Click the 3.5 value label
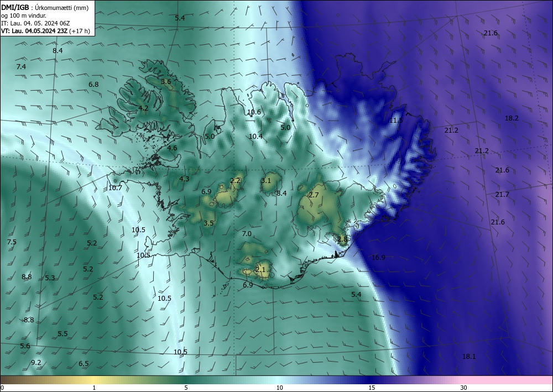Screen dimensions: 553x392 [209, 223]
